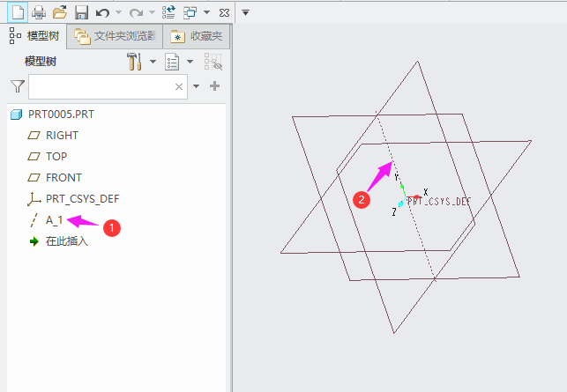Click the Undo arrow icon
Image resolution: width=567 pixels, height=392 pixels.
point(102,12)
